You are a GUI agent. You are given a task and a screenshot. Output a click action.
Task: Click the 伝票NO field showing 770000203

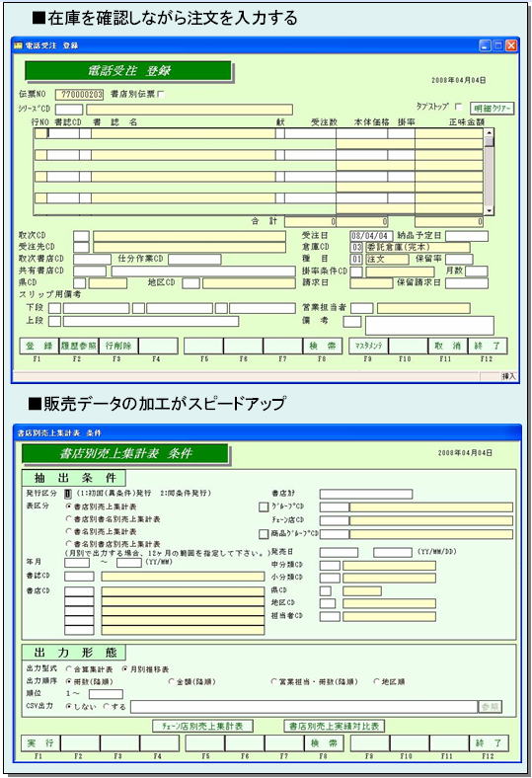[79, 94]
